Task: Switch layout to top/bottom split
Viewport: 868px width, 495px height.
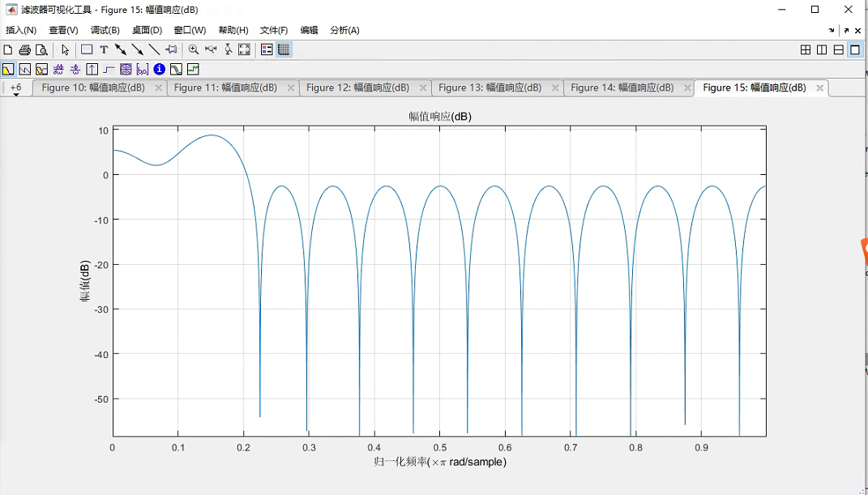Action: click(839, 49)
